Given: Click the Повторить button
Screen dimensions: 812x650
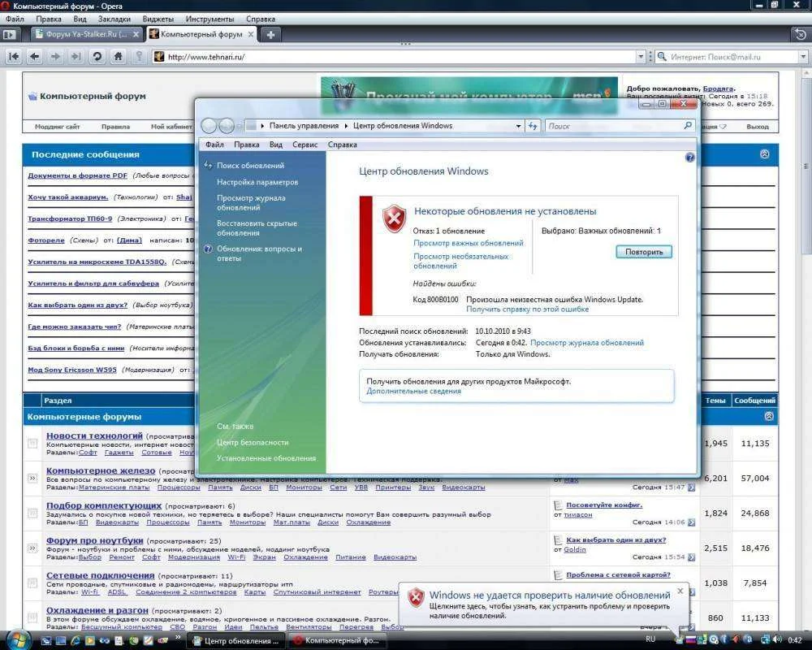Looking at the screenshot, I should (644, 252).
